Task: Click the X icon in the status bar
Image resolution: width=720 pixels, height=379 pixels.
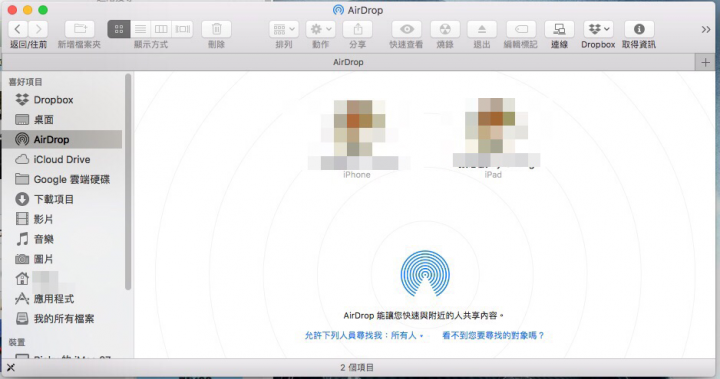Action: (11, 368)
